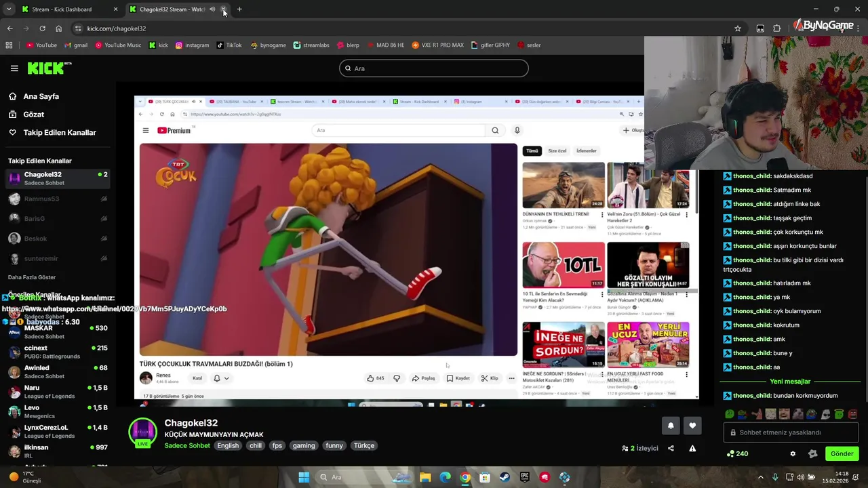The image size is (868, 488).
Task: Show hidden system tray icons
Action: pyautogui.click(x=760, y=477)
